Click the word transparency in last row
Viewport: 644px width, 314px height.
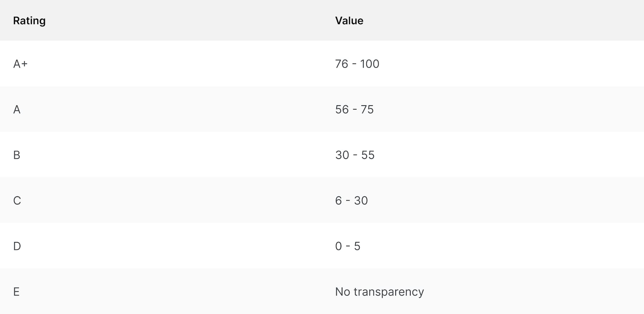(x=389, y=292)
